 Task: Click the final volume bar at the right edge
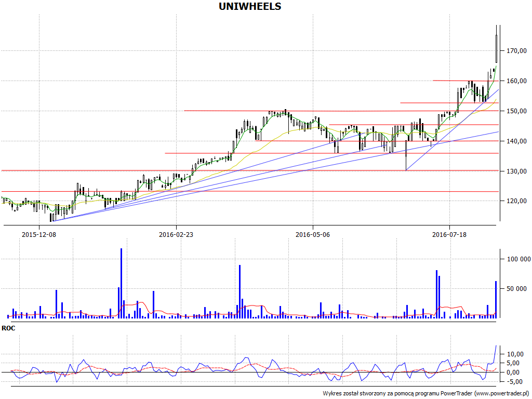pyautogui.click(x=496, y=300)
